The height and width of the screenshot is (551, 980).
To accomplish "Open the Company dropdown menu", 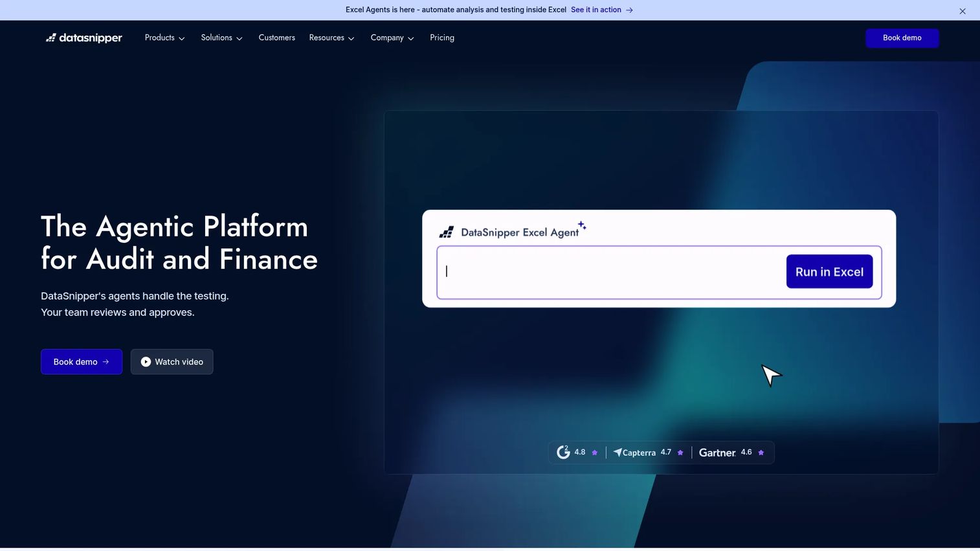I will click(x=392, y=38).
